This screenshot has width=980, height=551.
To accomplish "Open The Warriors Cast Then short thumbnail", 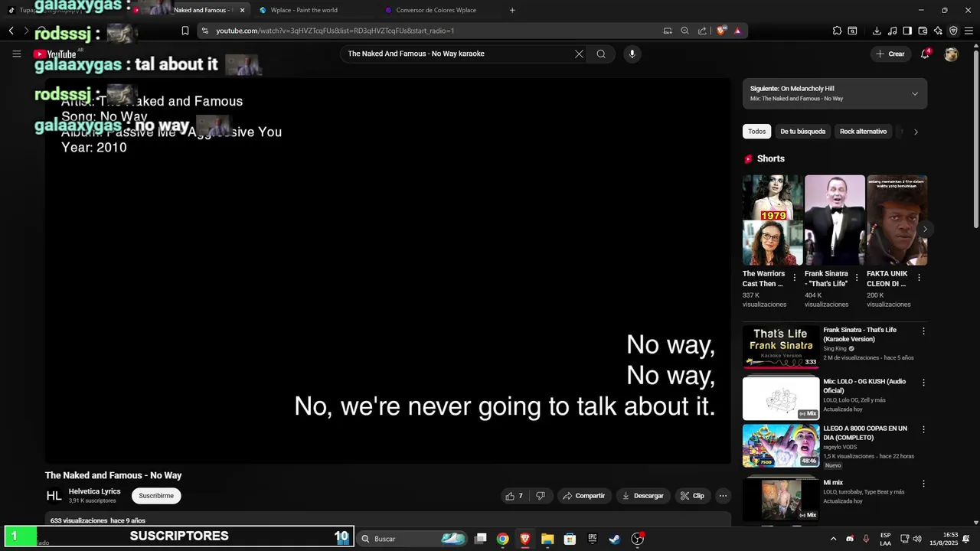I will [773, 220].
